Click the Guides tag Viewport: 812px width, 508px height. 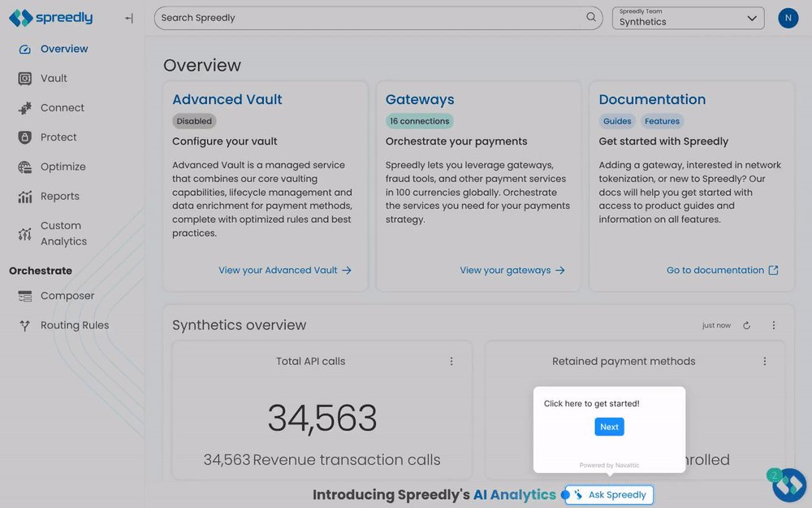pyautogui.click(x=617, y=121)
